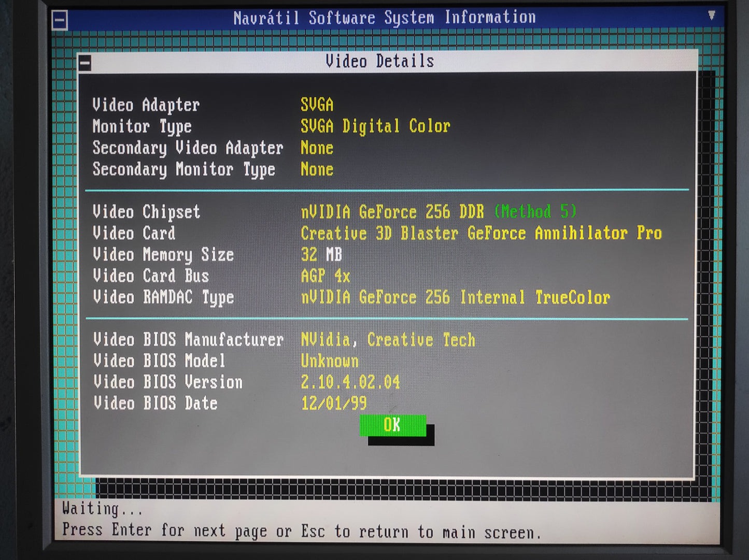Select the Unknown Video BIOS Model entry
Image resolution: width=749 pixels, height=560 pixels.
[330, 361]
